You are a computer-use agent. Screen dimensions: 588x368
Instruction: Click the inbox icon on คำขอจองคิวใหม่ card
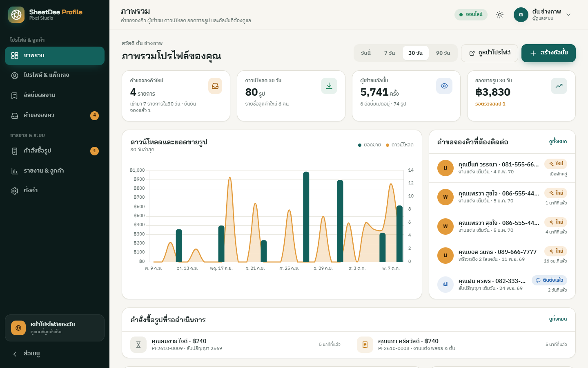coord(215,86)
